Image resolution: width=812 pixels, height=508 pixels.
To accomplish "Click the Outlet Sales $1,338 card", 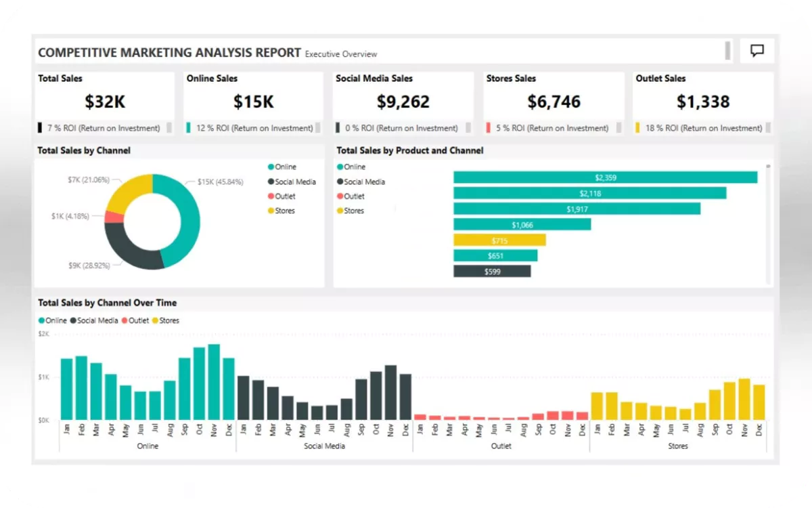I will tap(703, 102).
